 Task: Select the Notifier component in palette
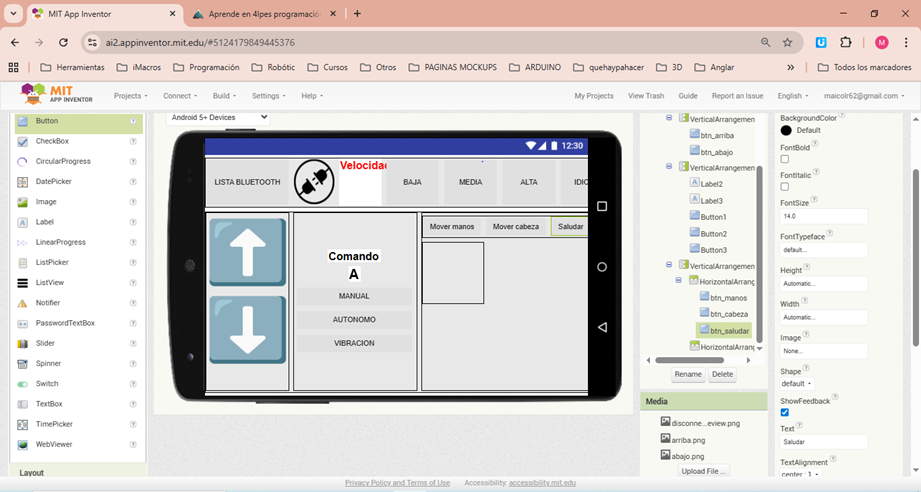[x=48, y=302]
